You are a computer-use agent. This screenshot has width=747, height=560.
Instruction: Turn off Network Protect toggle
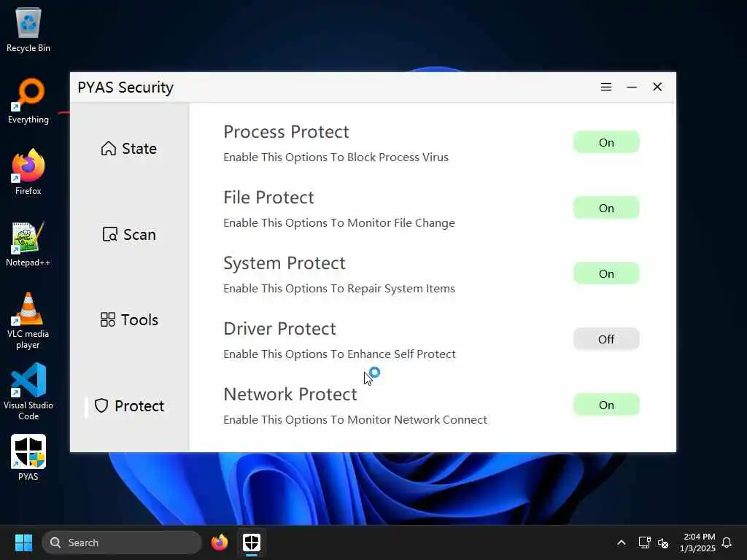(x=606, y=405)
